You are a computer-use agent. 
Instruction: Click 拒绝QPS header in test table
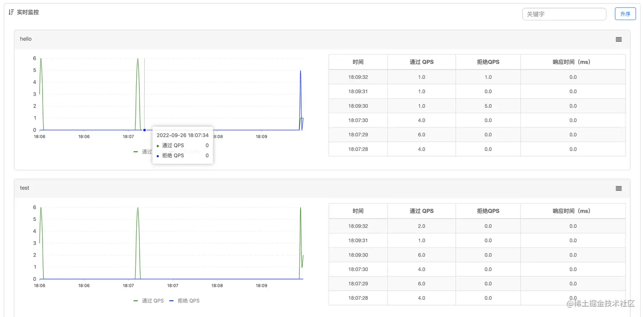pos(488,211)
